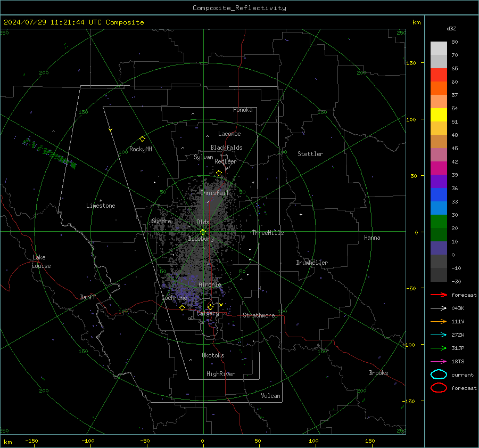Screen dimensions: 479x448
Task: Select the bright green swatch in dBZ scale
Action: point(439,221)
